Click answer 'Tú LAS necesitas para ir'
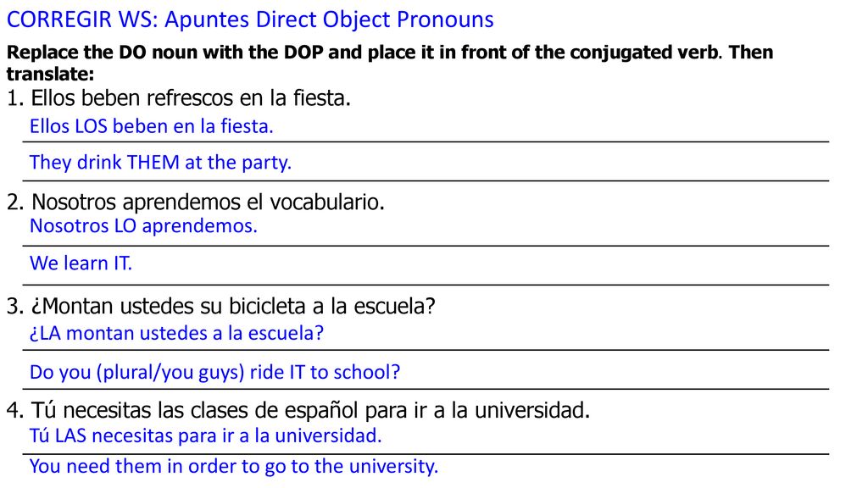The width and height of the screenshot is (868, 488). coord(205,435)
